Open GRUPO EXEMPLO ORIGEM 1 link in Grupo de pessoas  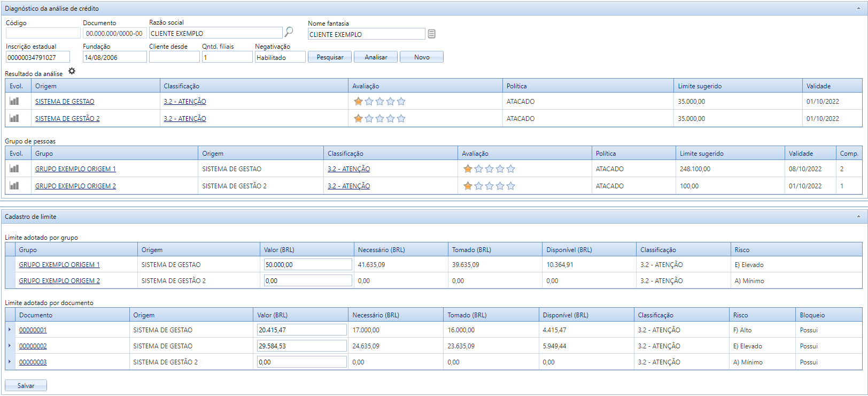(75, 169)
